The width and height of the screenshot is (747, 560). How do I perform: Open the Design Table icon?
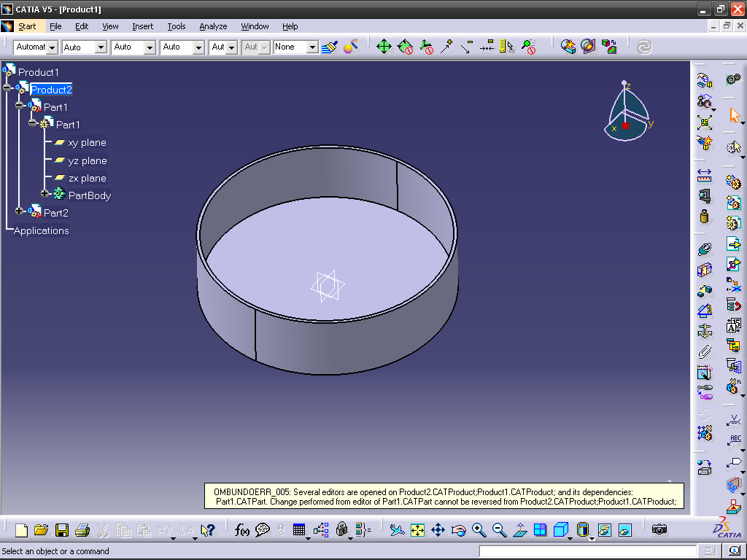pos(298,529)
